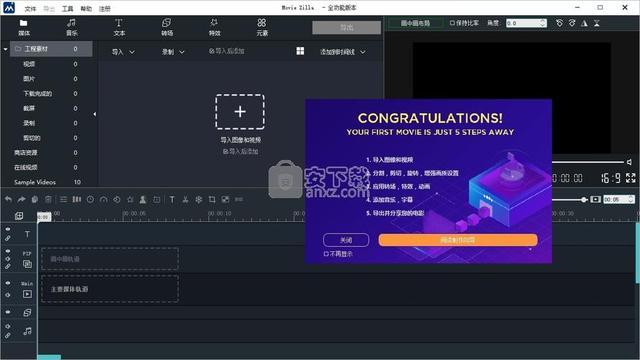Select 图片 in the media tree
This screenshot has height=360, width=640.
pyautogui.click(x=29, y=79)
